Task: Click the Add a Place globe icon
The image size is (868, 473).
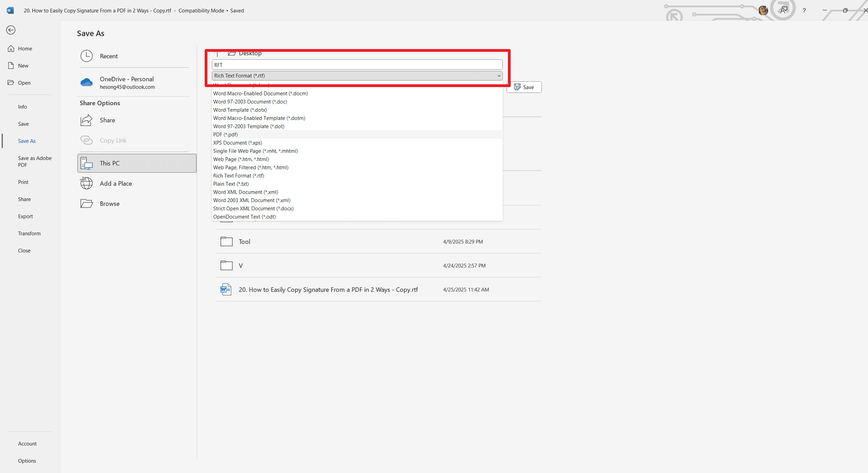Action: 86,184
